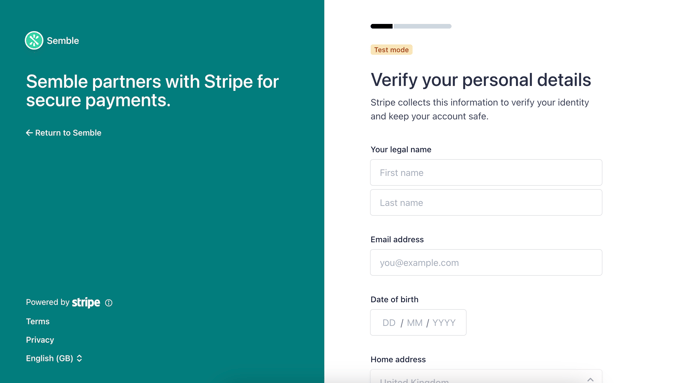Image resolution: width=688 pixels, height=383 pixels.
Task: Click the Stripe wordmark logo
Action: tap(86, 302)
